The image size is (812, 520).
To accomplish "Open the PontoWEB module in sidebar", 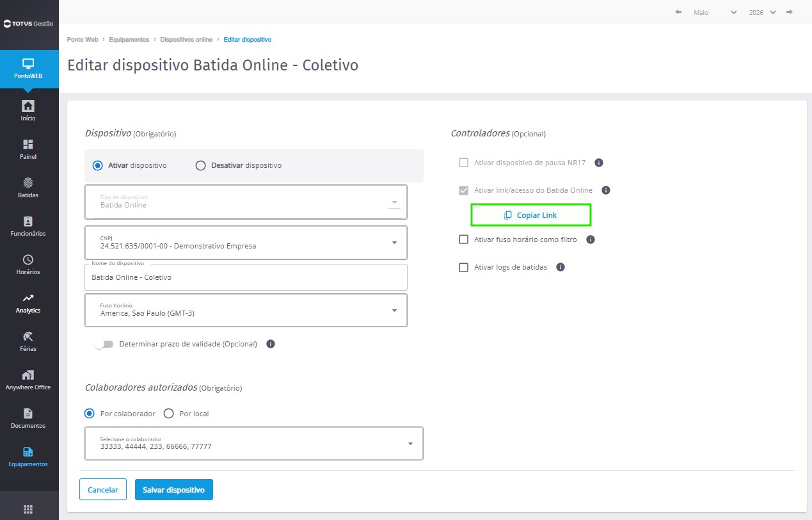I will coord(29,69).
